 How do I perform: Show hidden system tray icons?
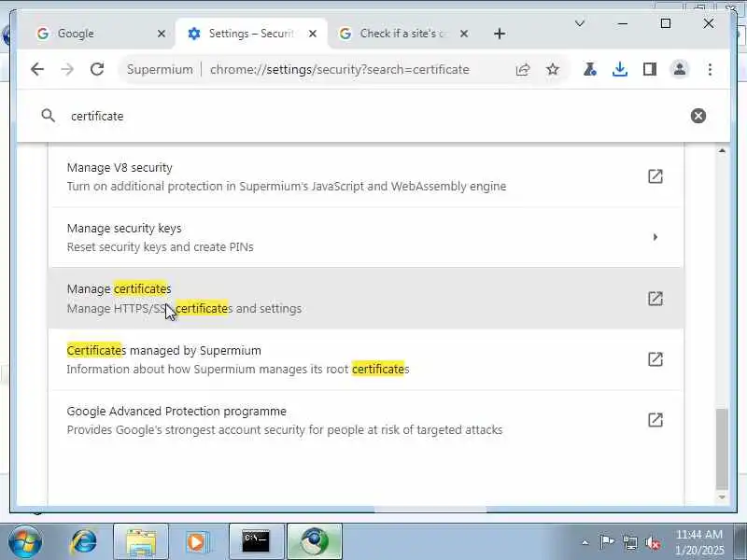click(x=585, y=542)
